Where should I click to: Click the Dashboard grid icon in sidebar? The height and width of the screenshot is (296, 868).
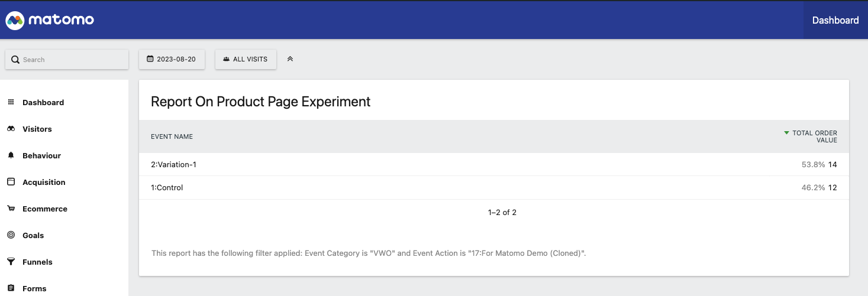click(x=11, y=102)
